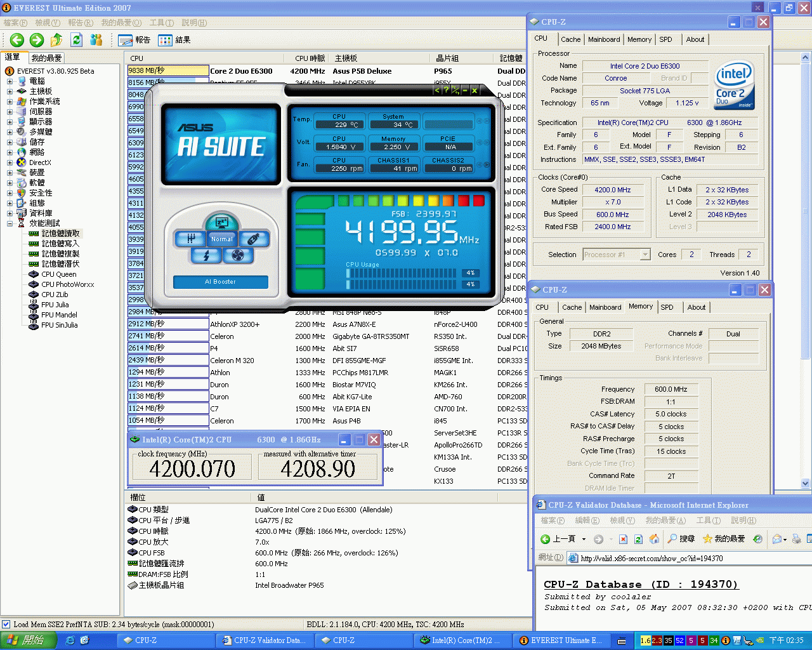The height and width of the screenshot is (650, 812).
Task: Click AI Suite sleep monitor icon
Action: (x=221, y=223)
